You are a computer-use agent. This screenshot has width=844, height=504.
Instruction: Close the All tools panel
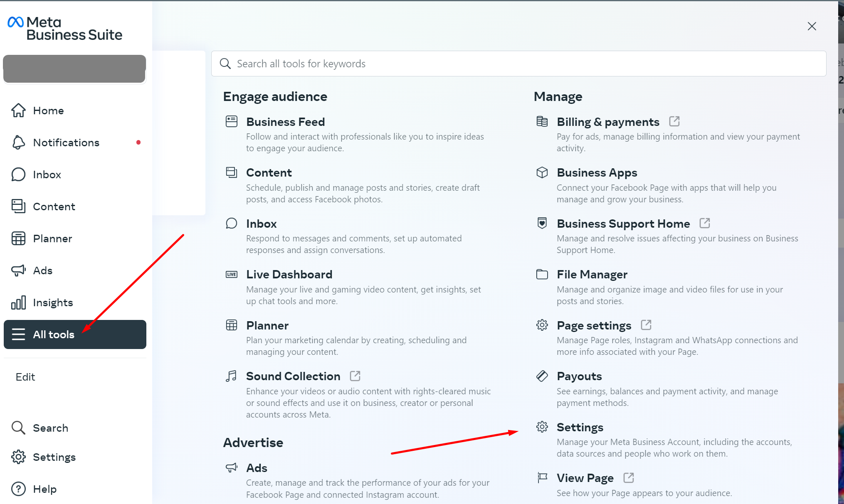coord(812,26)
